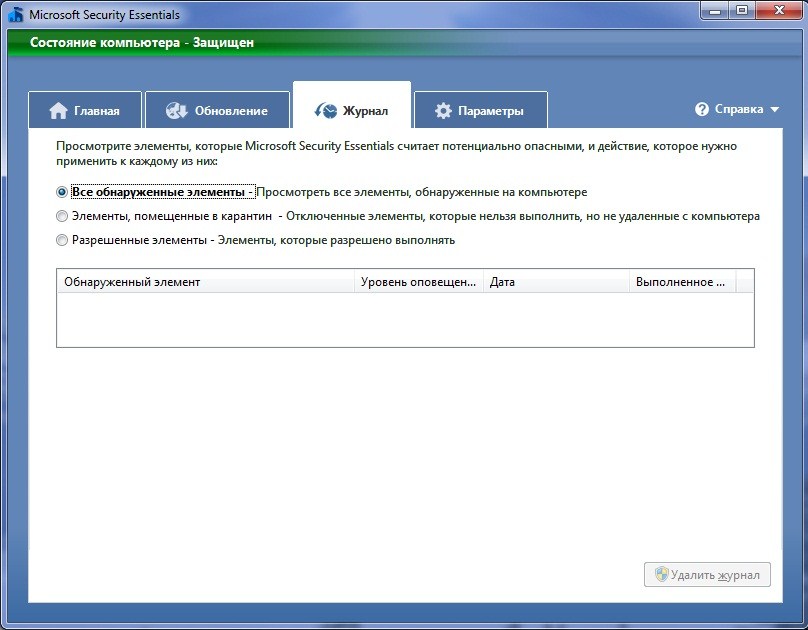
Task: Click the Удалить журнал button
Action: (707, 574)
